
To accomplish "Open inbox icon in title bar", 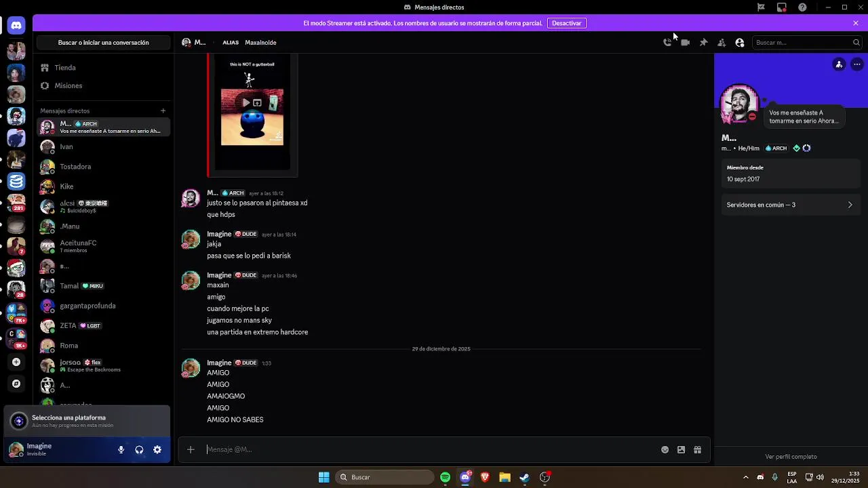I will (782, 7).
